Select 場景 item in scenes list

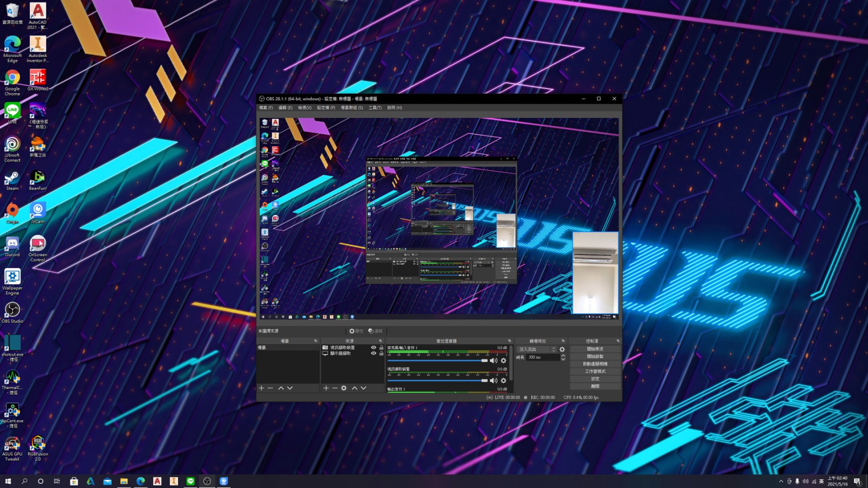point(288,348)
